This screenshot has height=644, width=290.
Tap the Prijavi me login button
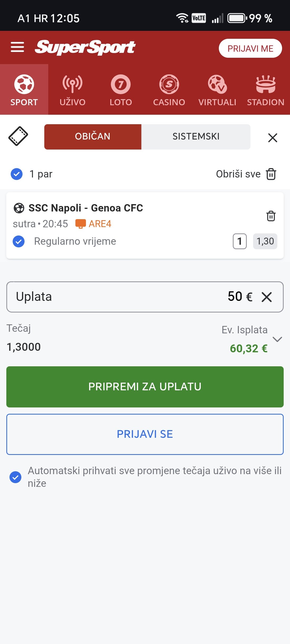click(x=250, y=49)
